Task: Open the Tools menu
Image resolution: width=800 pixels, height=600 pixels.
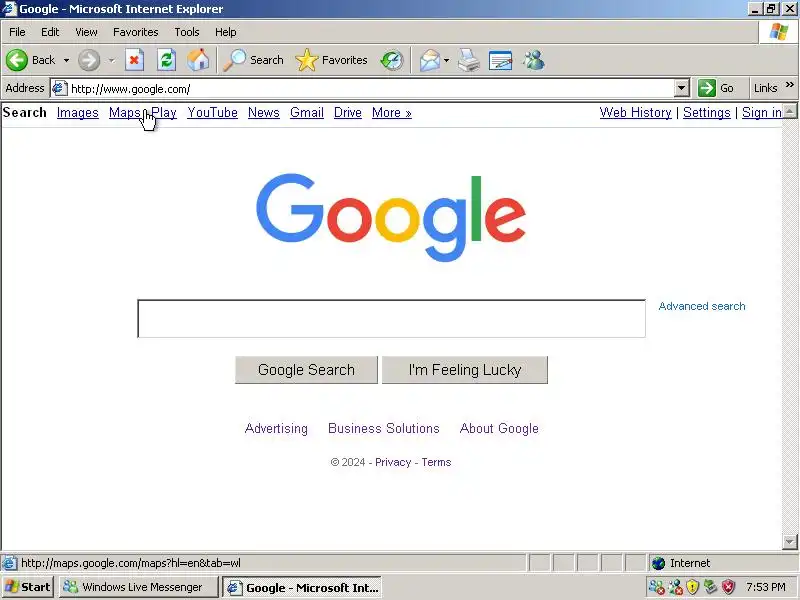Action: click(x=187, y=32)
